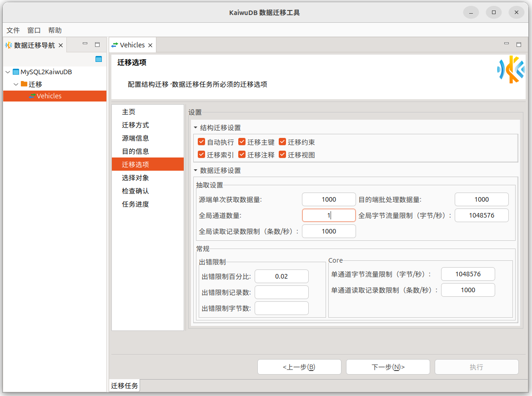The image size is (532, 396).
Task: Uncheck the 自动执行 checkbox
Action: tap(202, 142)
